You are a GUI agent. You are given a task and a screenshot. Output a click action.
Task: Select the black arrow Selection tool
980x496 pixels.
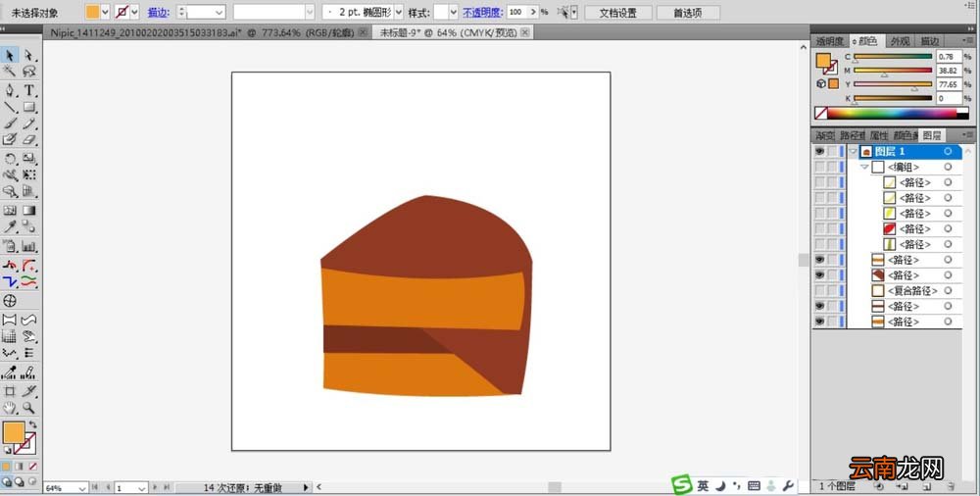tap(10, 56)
